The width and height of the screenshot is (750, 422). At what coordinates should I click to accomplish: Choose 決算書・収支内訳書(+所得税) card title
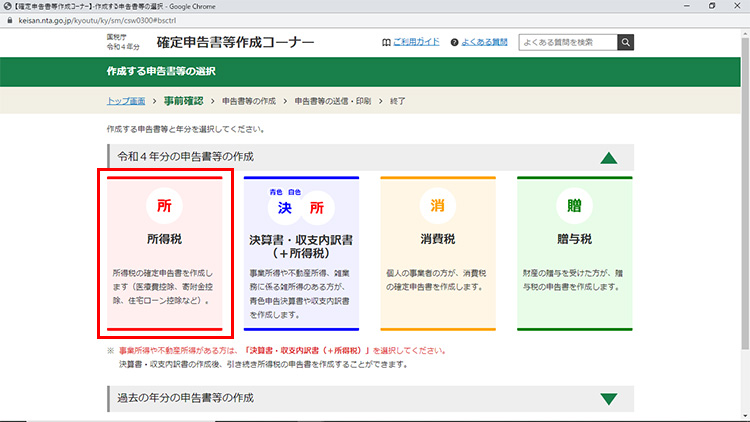(x=300, y=247)
